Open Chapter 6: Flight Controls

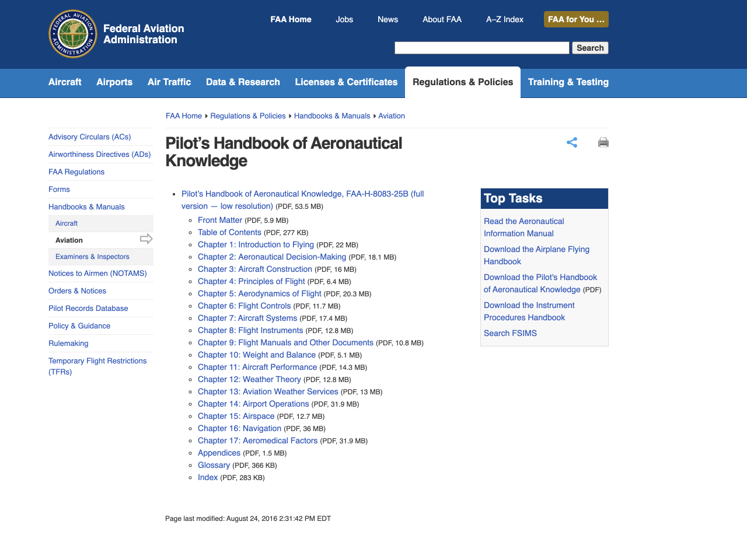pyautogui.click(x=244, y=306)
